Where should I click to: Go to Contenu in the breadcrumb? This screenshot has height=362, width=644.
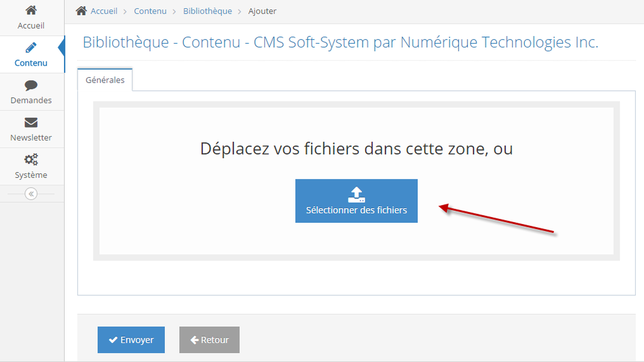point(150,11)
